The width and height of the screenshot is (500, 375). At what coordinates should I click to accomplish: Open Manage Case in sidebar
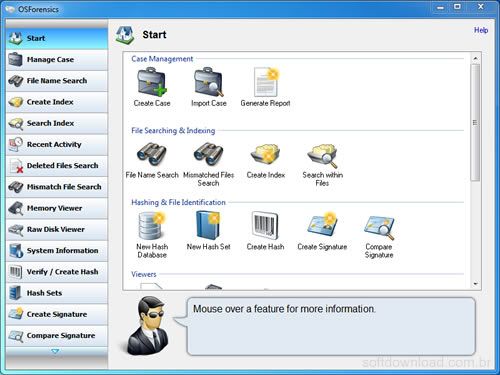tap(57, 60)
